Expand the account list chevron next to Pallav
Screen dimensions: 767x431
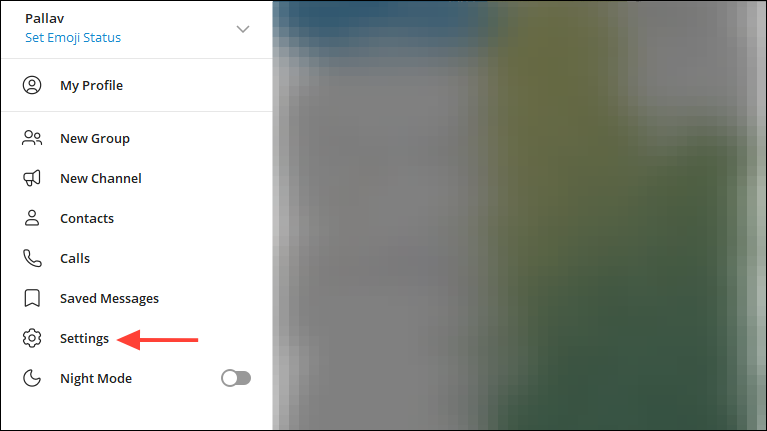pos(243,29)
